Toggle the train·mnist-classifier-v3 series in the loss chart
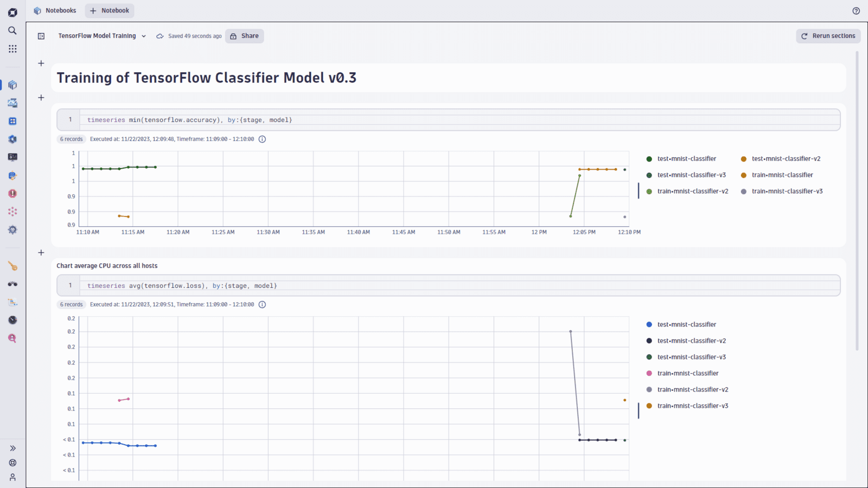 (x=692, y=406)
